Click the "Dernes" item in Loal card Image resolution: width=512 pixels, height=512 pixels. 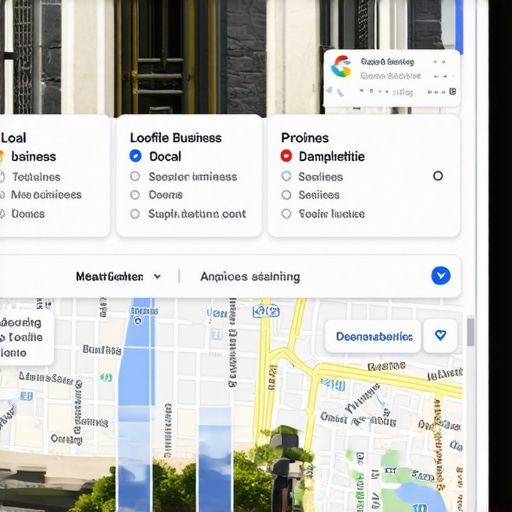(x=28, y=214)
